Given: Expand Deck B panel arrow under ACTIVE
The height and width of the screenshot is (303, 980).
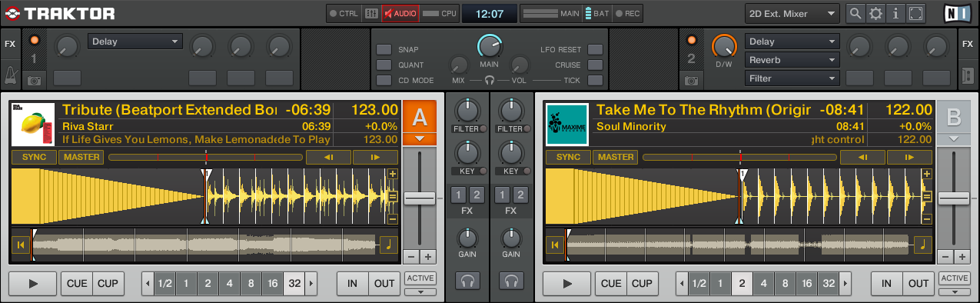Looking at the screenshot, I should 954,291.
